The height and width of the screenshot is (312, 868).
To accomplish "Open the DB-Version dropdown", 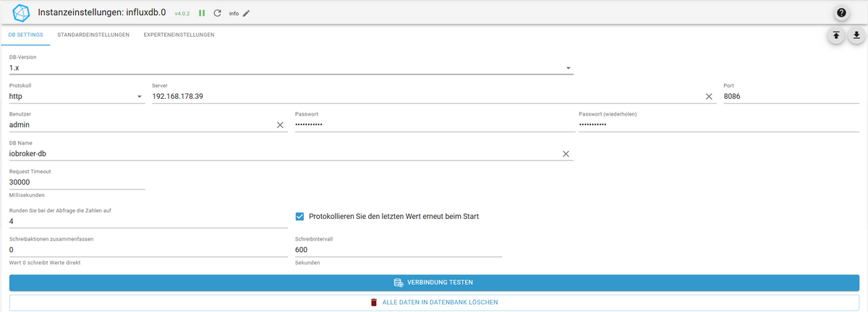I will tap(291, 68).
